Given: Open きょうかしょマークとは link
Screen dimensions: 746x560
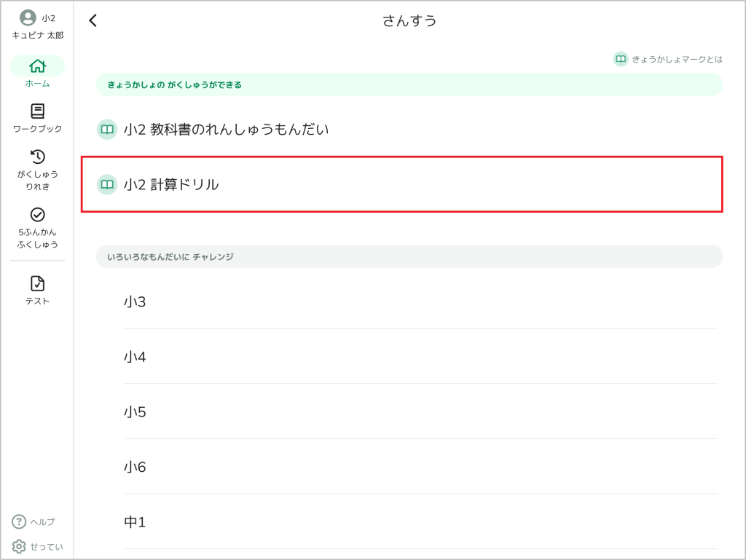Looking at the screenshot, I should click(677, 60).
